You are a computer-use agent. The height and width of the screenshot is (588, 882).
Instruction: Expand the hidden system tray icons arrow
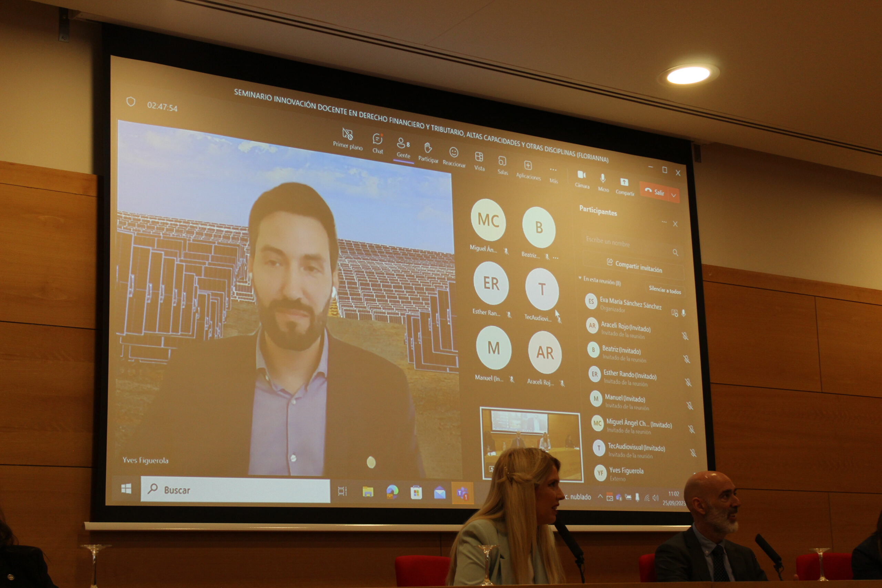pyautogui.click(x=600, y=496)
